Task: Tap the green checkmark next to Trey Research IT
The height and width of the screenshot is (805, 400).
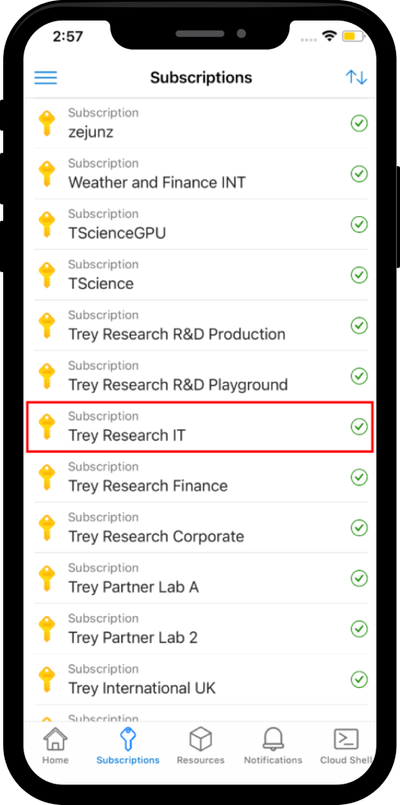Action: point(359,427)
